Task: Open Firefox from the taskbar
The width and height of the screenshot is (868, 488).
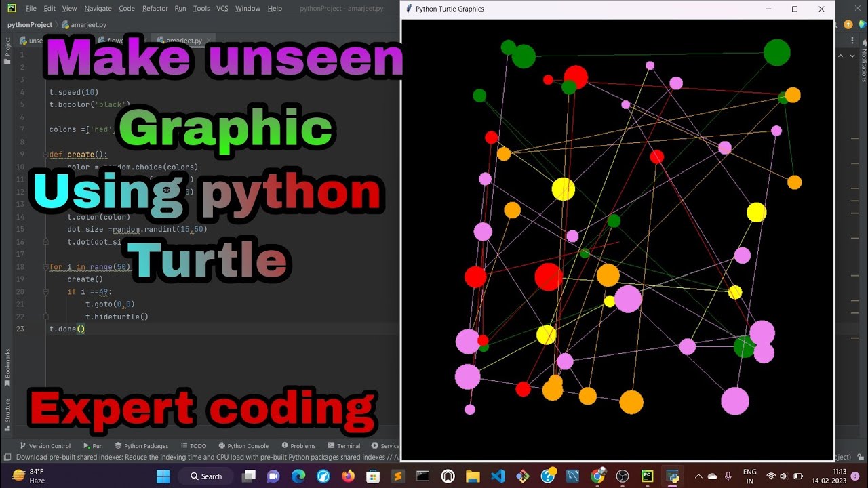Action: coord(349,476)
